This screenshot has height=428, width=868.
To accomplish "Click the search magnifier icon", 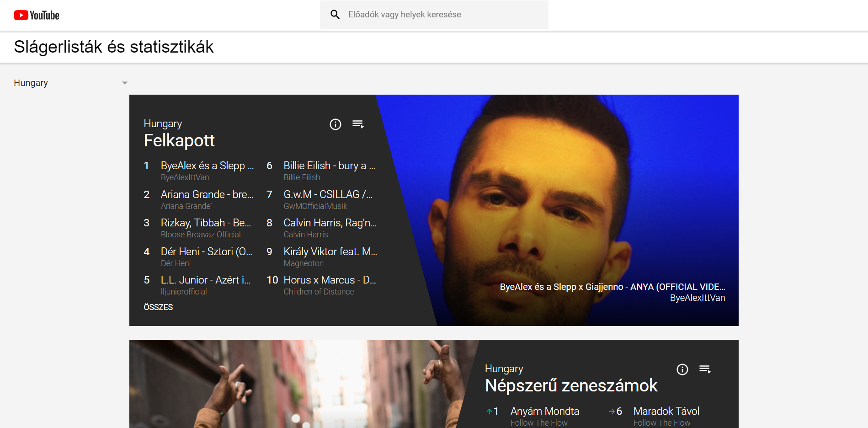I will [335, 15].
